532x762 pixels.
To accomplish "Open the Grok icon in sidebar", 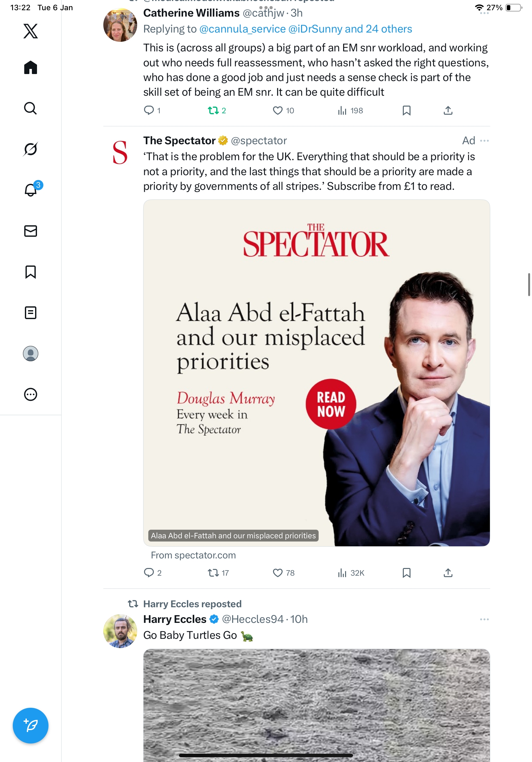I will [31, 149].
